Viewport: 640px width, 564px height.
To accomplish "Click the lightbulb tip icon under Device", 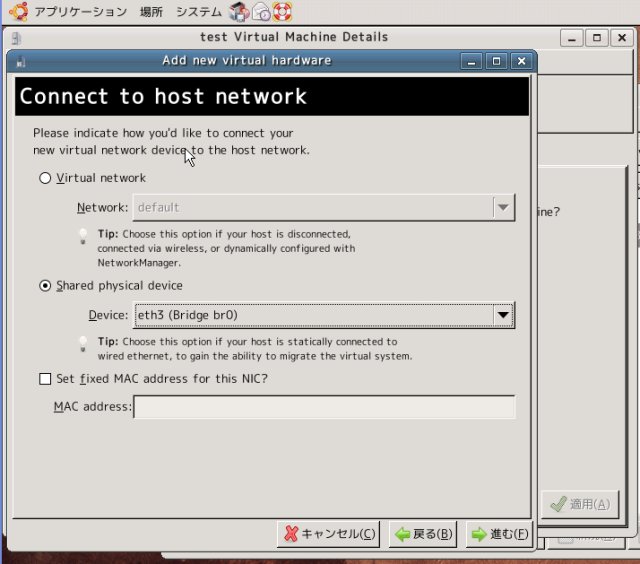I will coord(83,344).
